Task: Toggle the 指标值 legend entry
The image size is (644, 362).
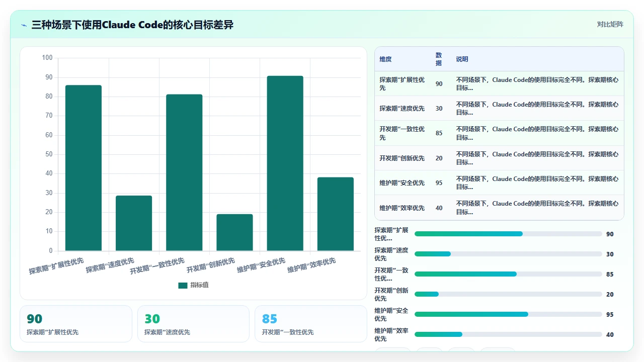Action: click(193, 285)
